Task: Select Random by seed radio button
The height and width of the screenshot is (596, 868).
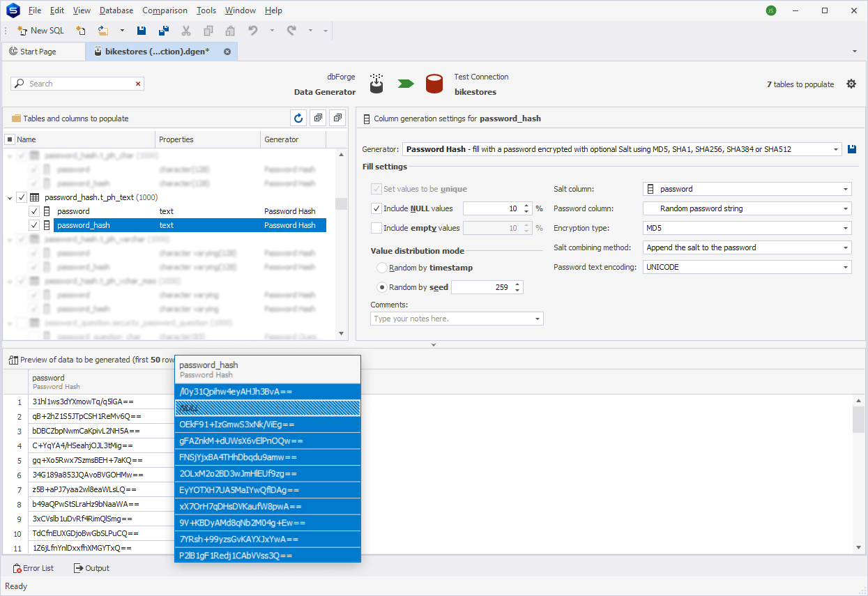Action: [381, 287]
